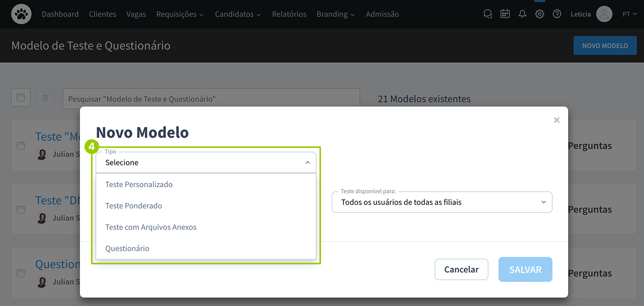Click the help question mark icon
Screen dimensions: 644x306
click(x=557, y=14)
